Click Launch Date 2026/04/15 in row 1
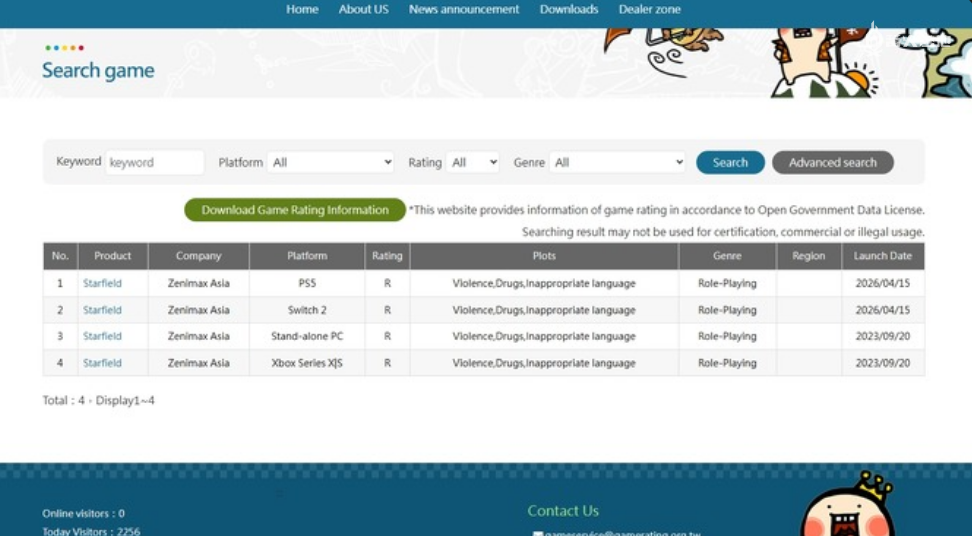Screen dimensions: 972x536 [883, 283]
